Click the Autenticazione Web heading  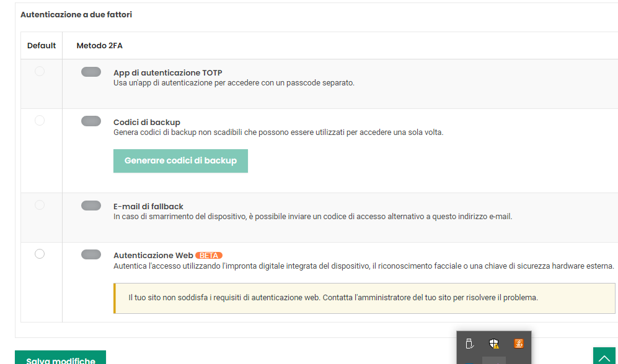pyautogui.click(x=153, y=256)
